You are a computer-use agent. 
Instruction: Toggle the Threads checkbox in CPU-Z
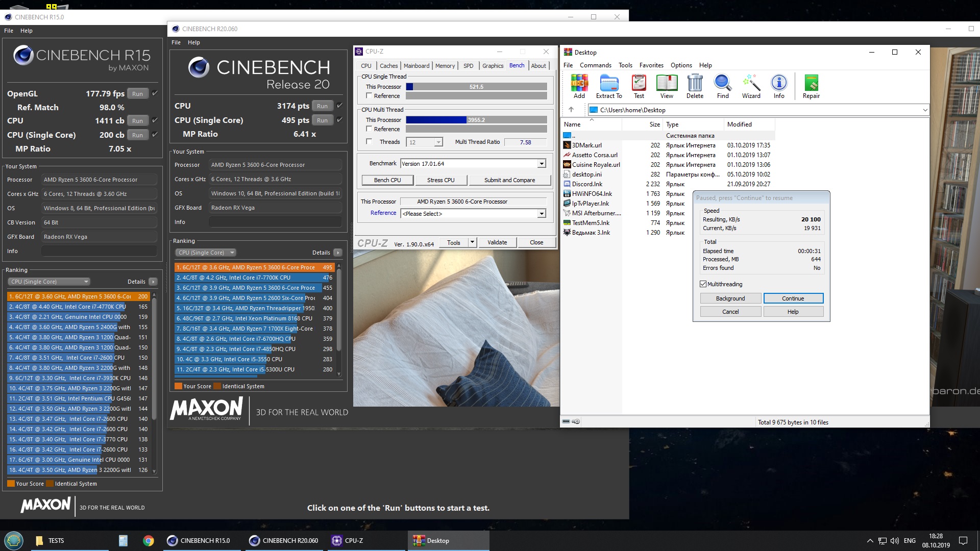pos(369,142)
